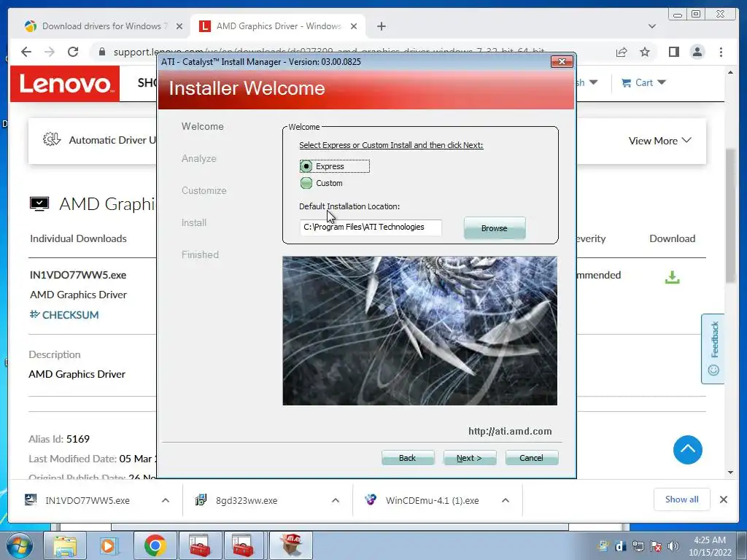Click the volume speaker tray icon

673,546
